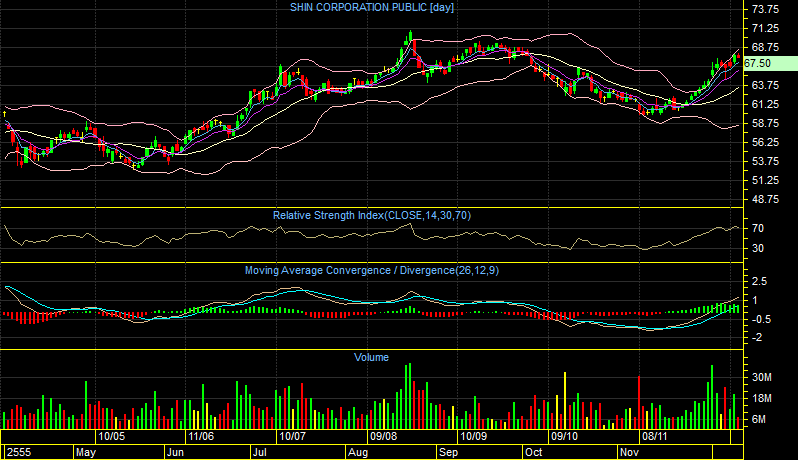Viewport: 798px width, 460px height.
Task: Click the 71.25 price axis label
Action: point(765,28)
